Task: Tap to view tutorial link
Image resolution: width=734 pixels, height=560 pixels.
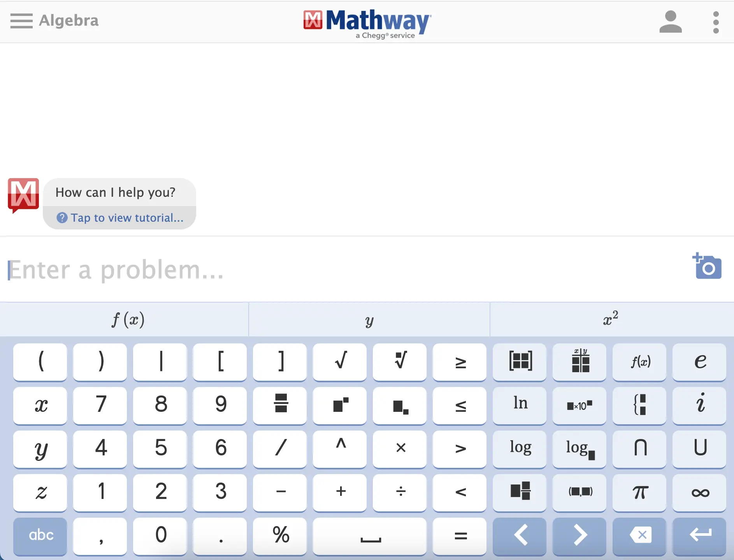Action: click(x=120, y=218)
